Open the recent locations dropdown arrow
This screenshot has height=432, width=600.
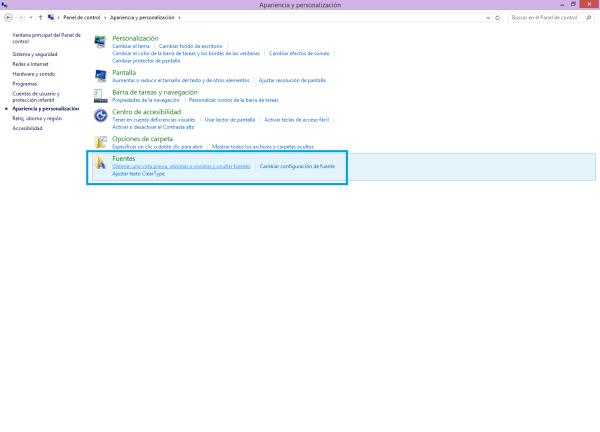click(30, 17)
